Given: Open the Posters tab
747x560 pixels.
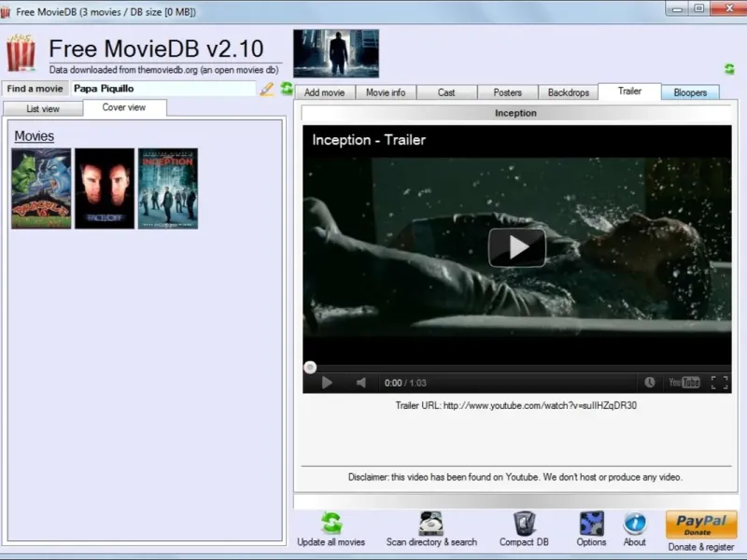Looking at the screenshot, I should tap(507, 92).
